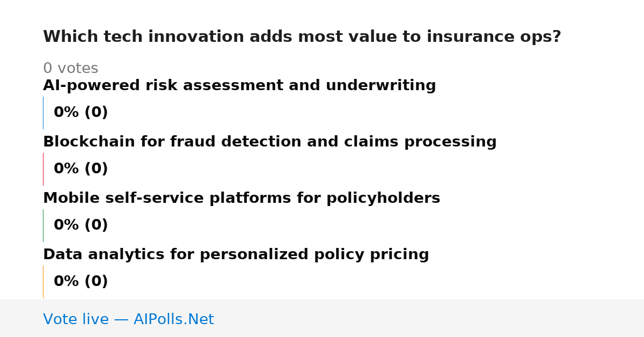
Task: Click the 0% (0) result under Mobile option
Action: [81, 225]
